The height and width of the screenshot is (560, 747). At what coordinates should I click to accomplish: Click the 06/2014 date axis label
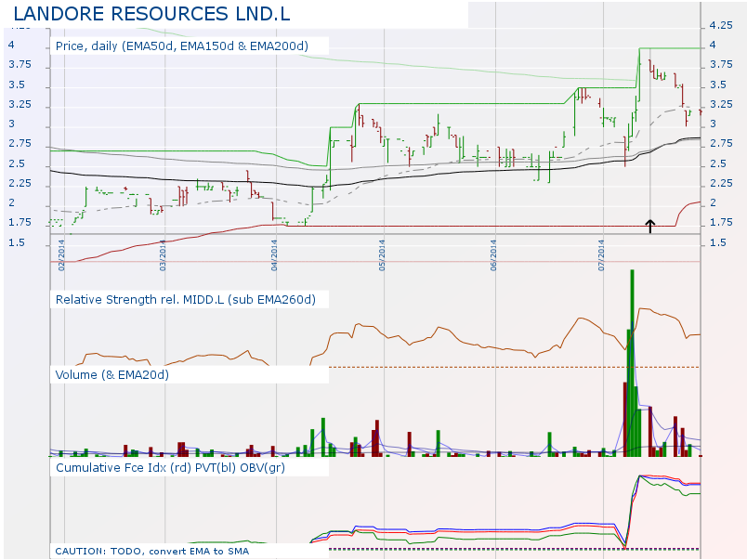(493, 255)
